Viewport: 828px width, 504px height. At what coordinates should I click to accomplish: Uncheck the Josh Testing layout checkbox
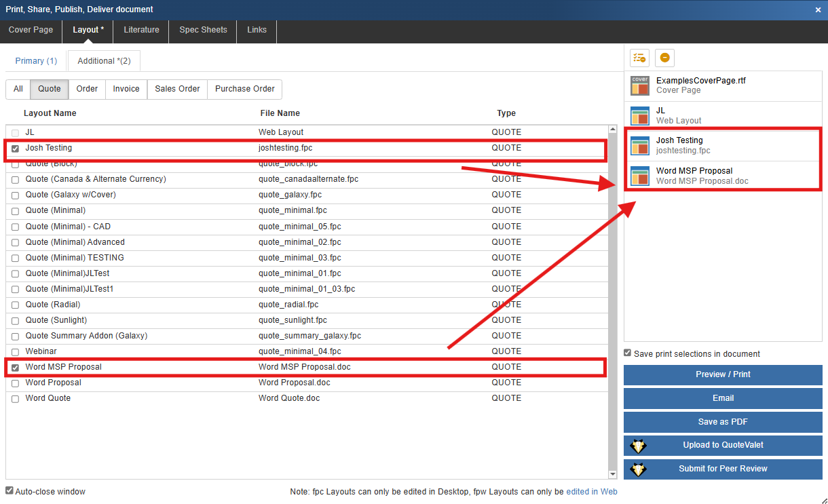[15, 149]
